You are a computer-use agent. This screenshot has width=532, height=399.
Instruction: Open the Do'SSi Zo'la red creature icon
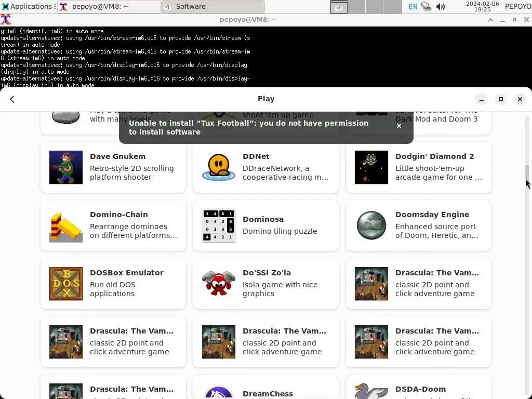pyautogui.click(x=219, y=284)
